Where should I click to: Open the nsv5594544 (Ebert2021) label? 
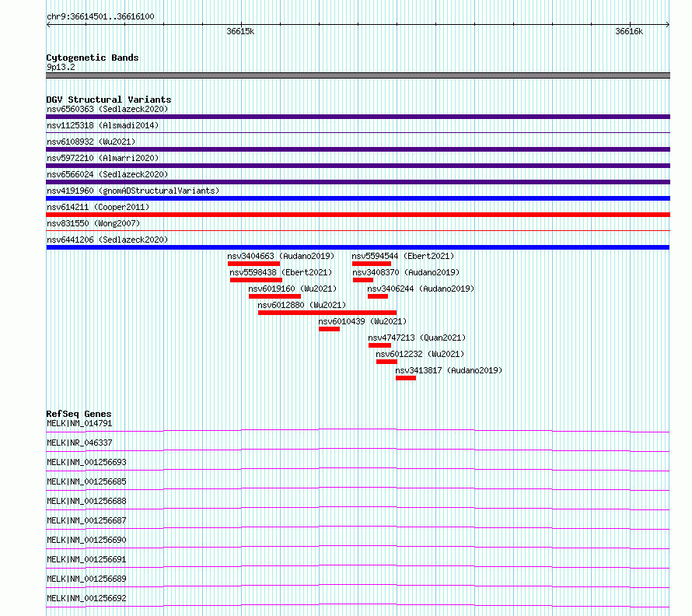[403, 256]
